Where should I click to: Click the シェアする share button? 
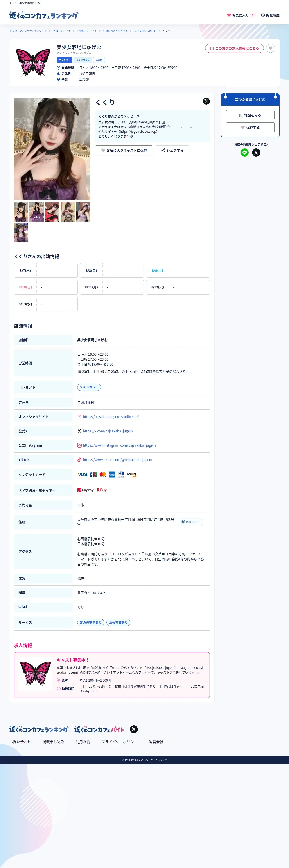pos(172,150)
